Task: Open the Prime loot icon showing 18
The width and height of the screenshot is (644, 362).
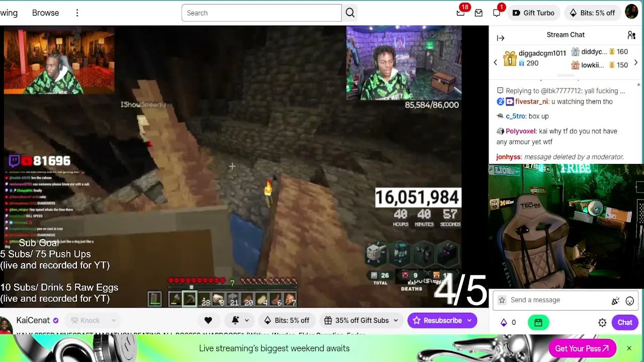Action: pyautogui.click(x=460, y=13)
